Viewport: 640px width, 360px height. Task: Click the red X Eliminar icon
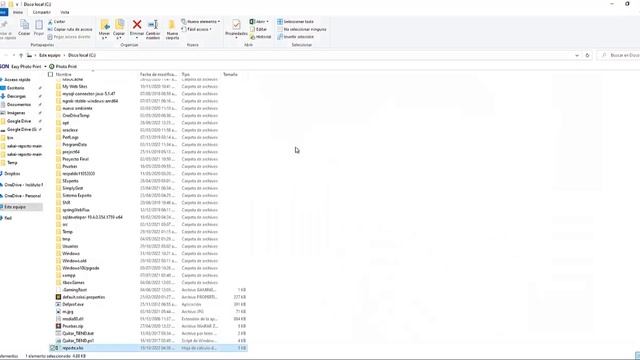pos(137,24)
